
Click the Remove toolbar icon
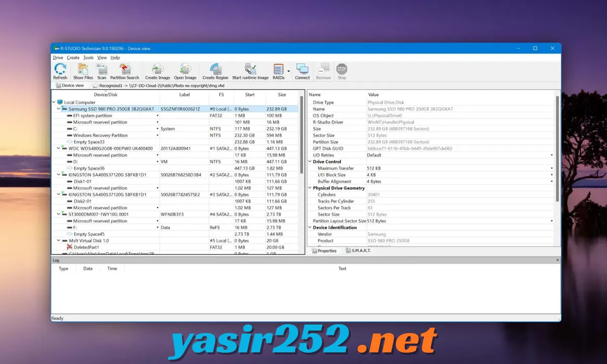(324, 69)
